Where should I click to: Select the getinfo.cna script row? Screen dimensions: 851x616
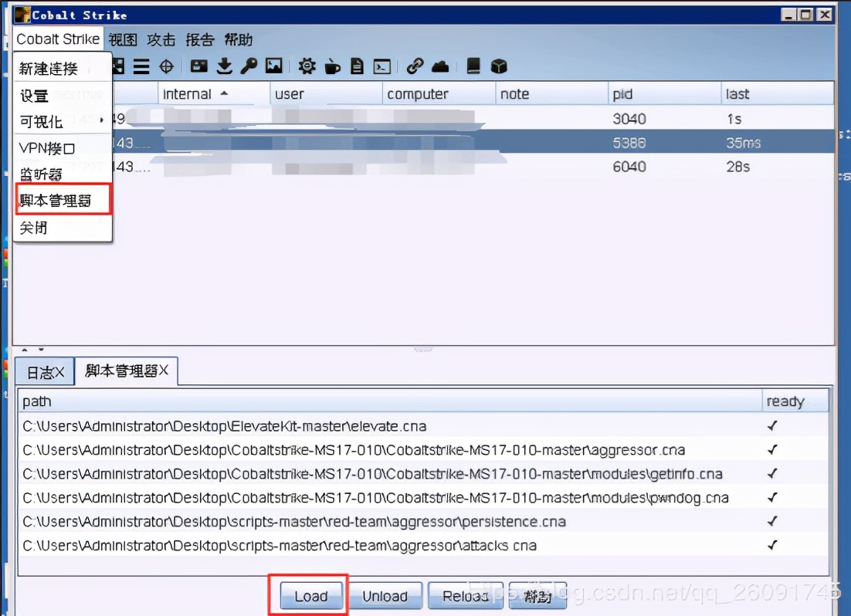tap(423, 474)
